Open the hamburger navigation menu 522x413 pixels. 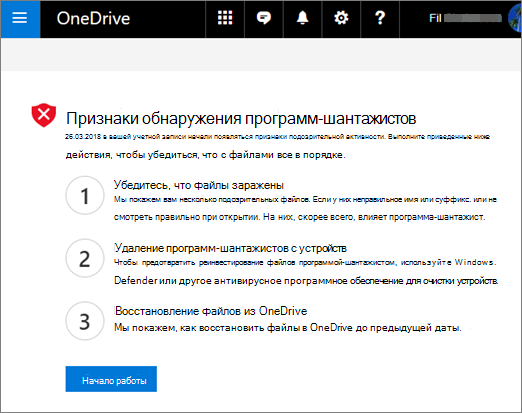coord(20,18)
